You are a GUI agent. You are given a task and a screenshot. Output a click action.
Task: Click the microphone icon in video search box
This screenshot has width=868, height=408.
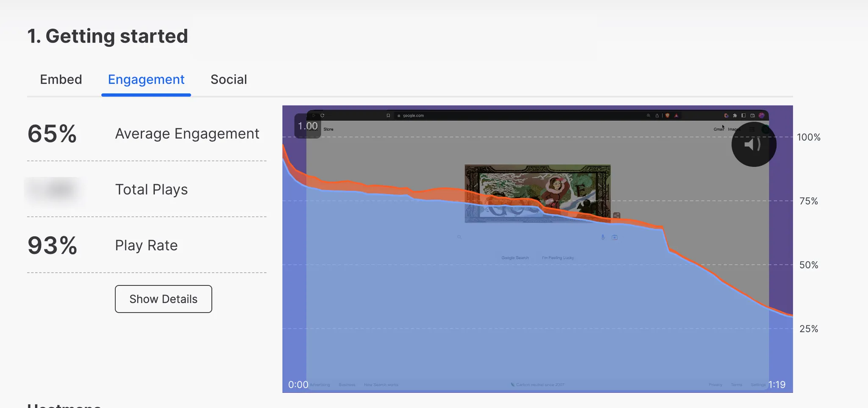click(603, 237)
